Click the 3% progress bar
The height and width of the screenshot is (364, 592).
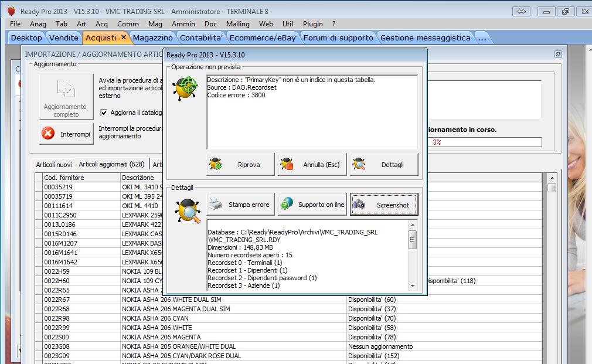pos(485,142)
